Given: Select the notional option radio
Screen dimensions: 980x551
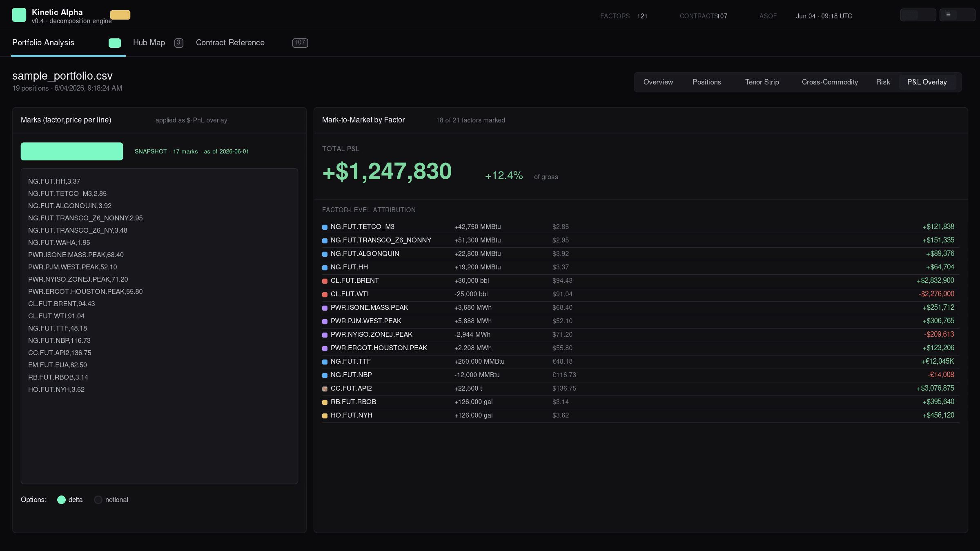Looking at the screenshot, I should click(x=98, y=500).
